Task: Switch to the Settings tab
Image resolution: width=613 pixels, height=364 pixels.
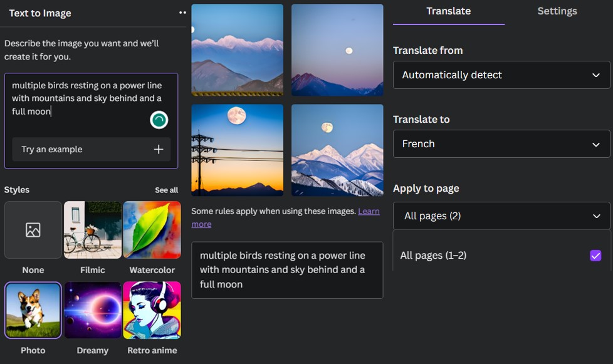Action: click(x=557, y=11)
